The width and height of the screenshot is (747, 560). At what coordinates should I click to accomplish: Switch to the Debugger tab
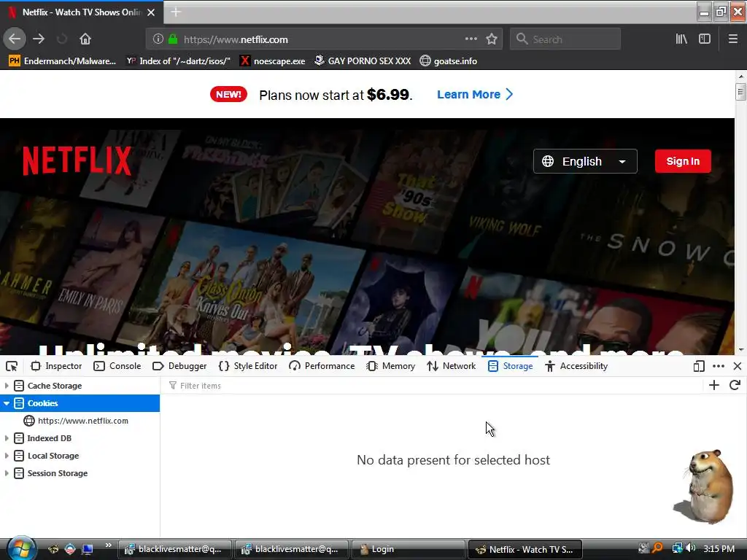click(x=179, y=366)
